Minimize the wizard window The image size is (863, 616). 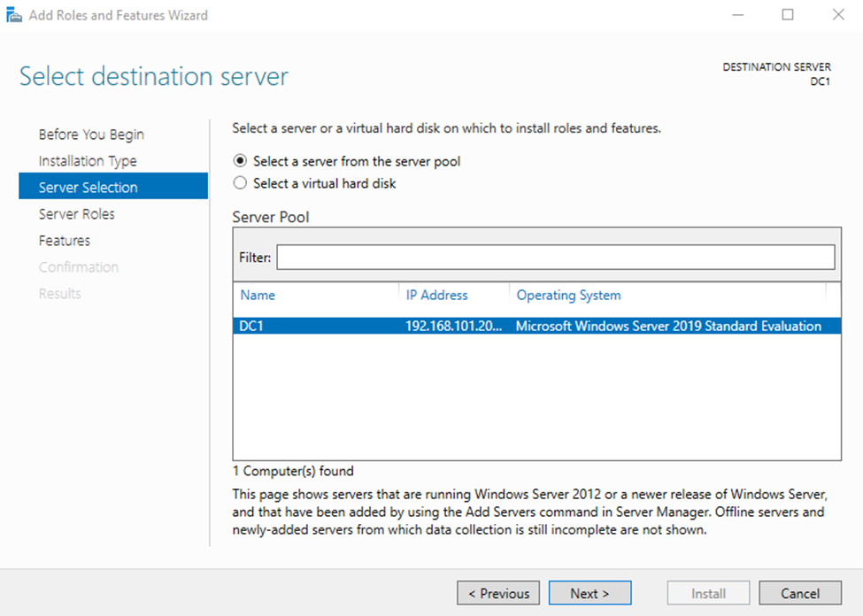tap(737, 15)
